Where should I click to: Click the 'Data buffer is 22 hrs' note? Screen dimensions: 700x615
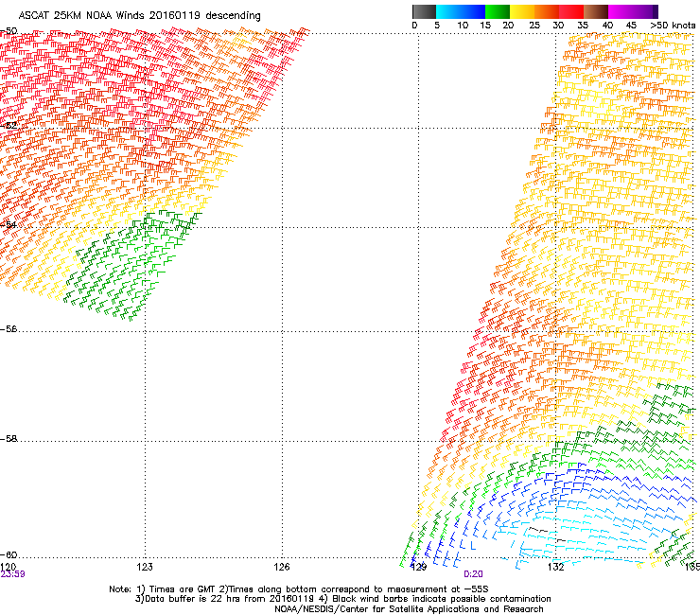(342, 599)
